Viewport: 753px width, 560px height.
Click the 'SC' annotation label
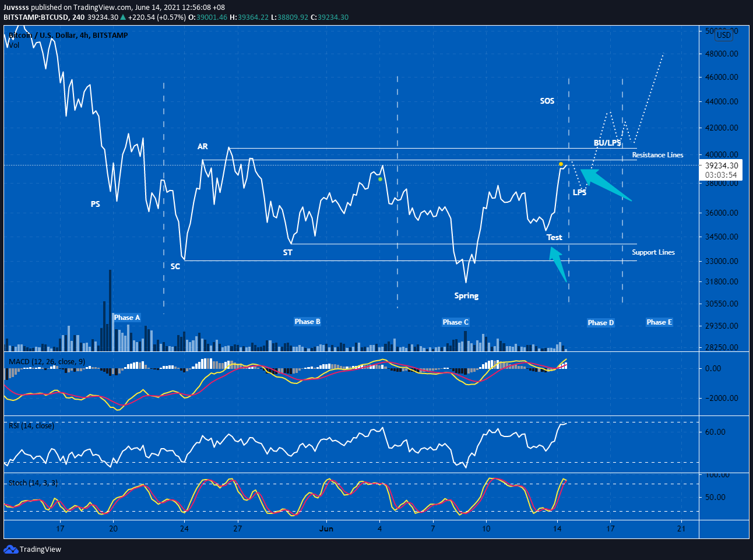click(x=175, y=266)
